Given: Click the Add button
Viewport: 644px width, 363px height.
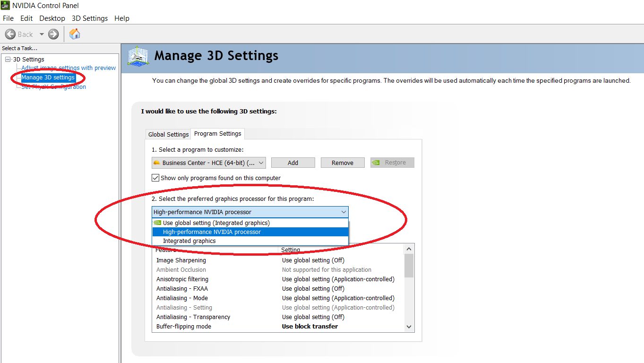Looking at the screenshot, I should [293, 163].
